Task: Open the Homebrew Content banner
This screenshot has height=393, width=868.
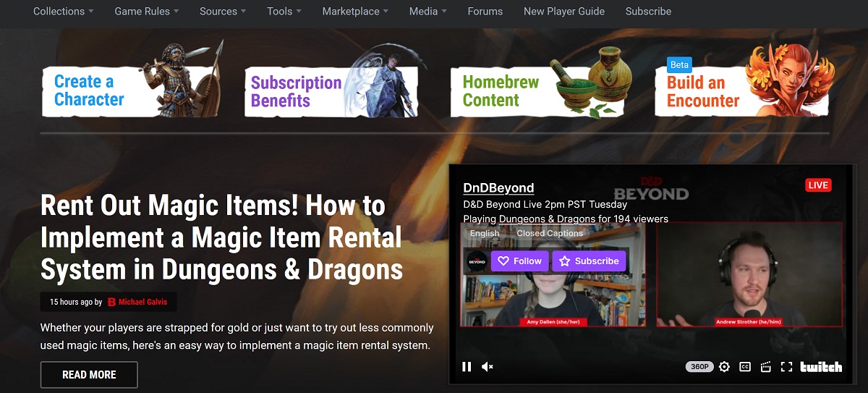Action: pos(541,83)
